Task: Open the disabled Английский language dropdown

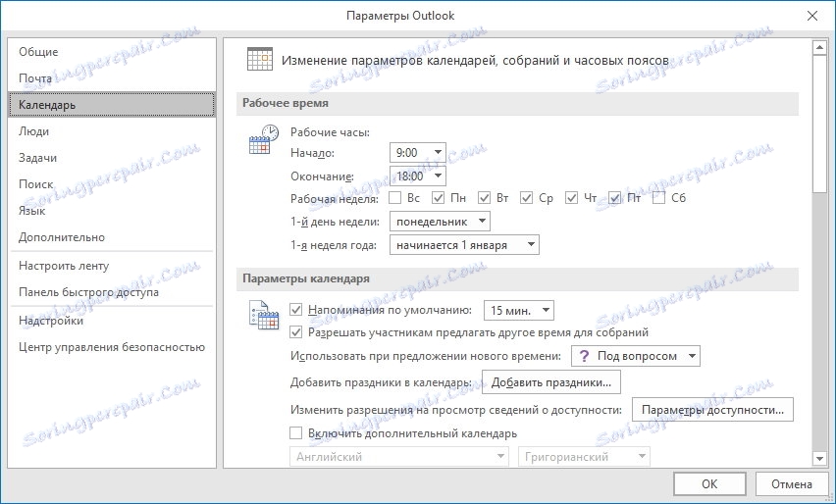Action: [x=398, y=457]
